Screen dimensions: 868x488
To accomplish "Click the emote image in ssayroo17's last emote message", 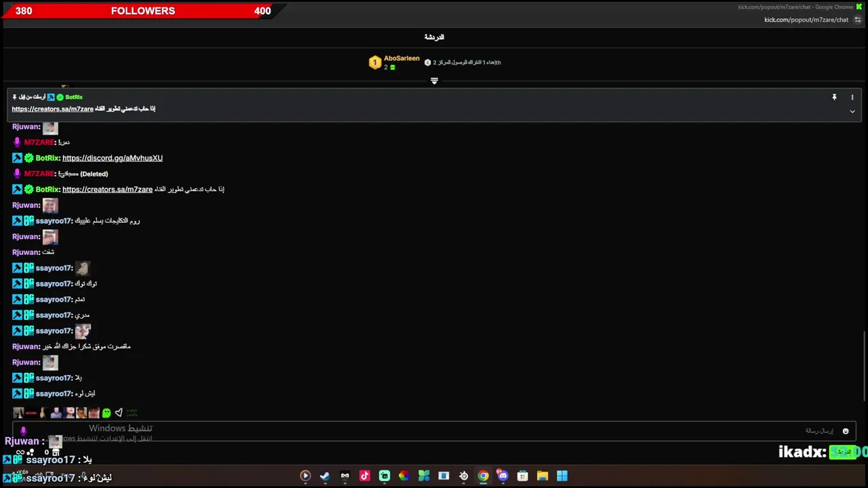I will coord(83,331).
